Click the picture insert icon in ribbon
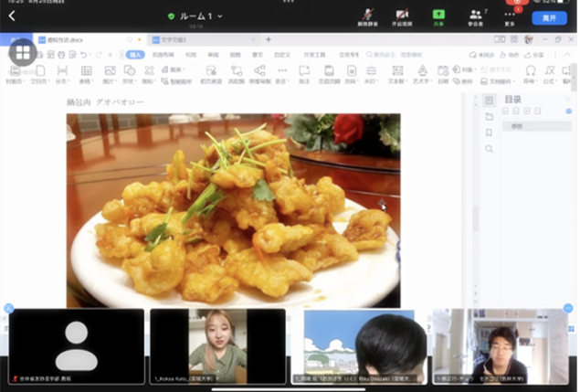This screenshot has width=580, height=392. coord(110,71)
